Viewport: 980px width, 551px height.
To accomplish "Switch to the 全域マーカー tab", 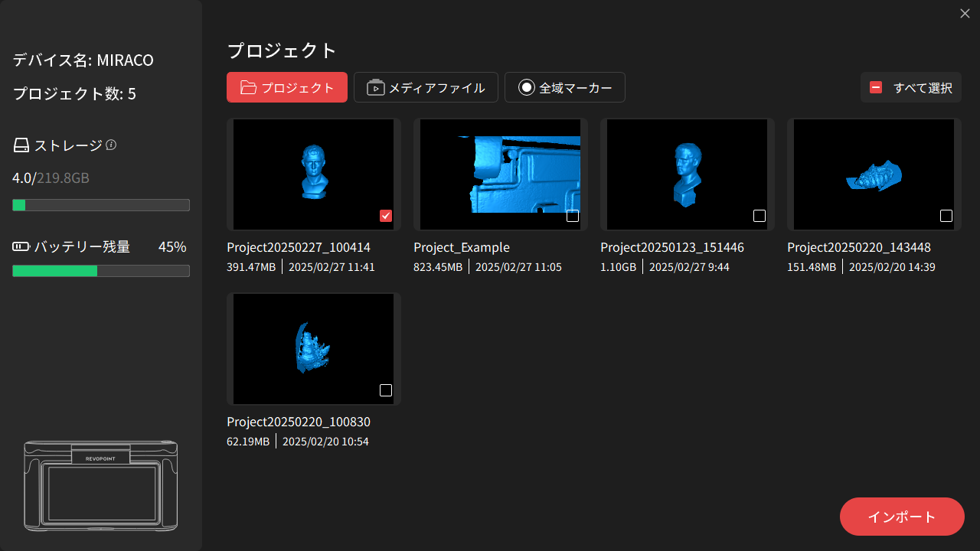I will tap(565, 87).
